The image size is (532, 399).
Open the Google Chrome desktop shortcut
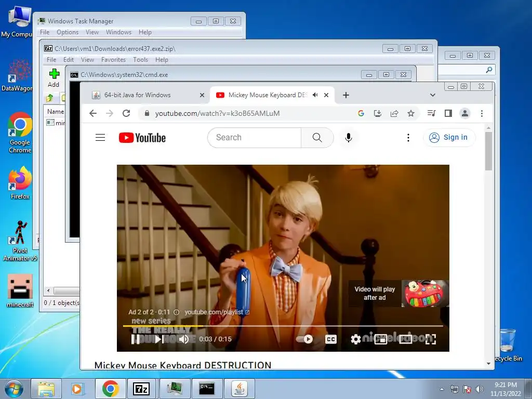(20, 132)
